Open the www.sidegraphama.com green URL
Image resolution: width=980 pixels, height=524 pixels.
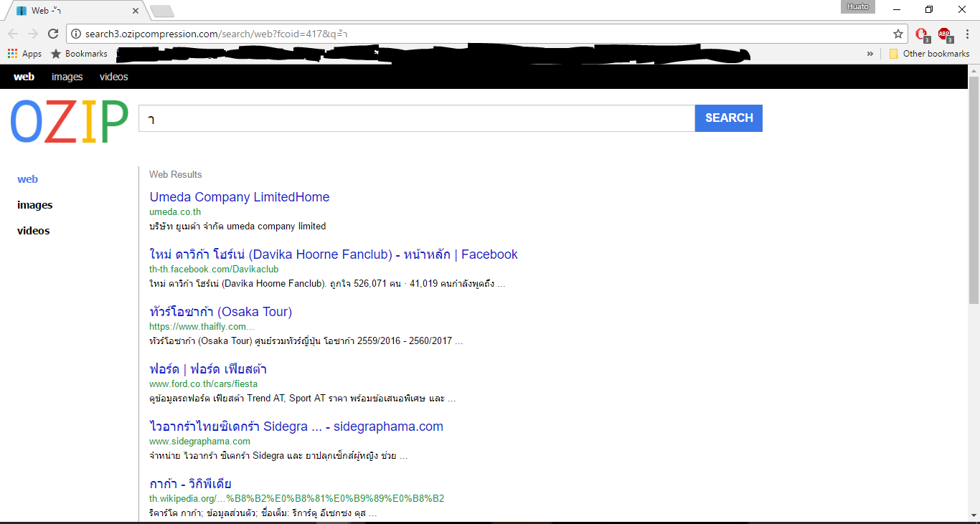199,442
